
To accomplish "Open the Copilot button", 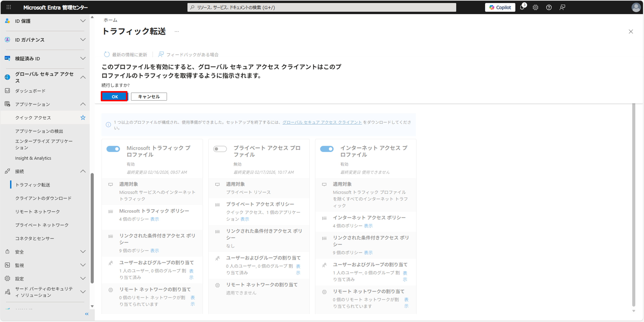I will (500, 8).
